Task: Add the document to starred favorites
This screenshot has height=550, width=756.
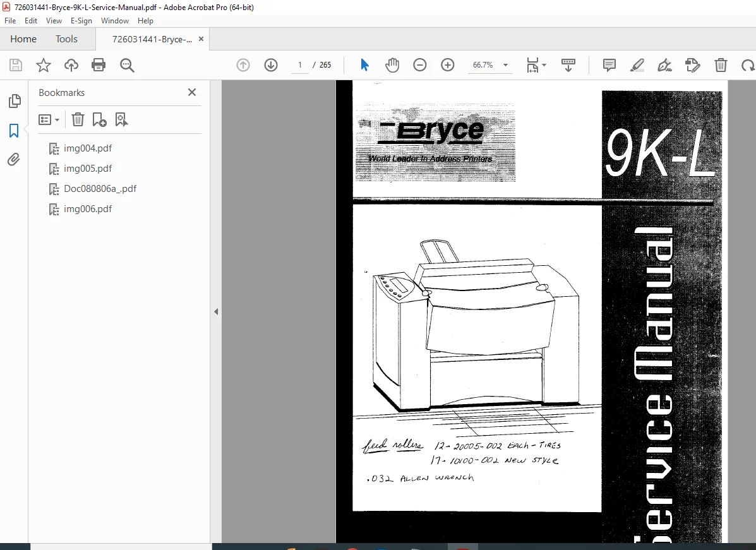Action: tap(44, 65)
